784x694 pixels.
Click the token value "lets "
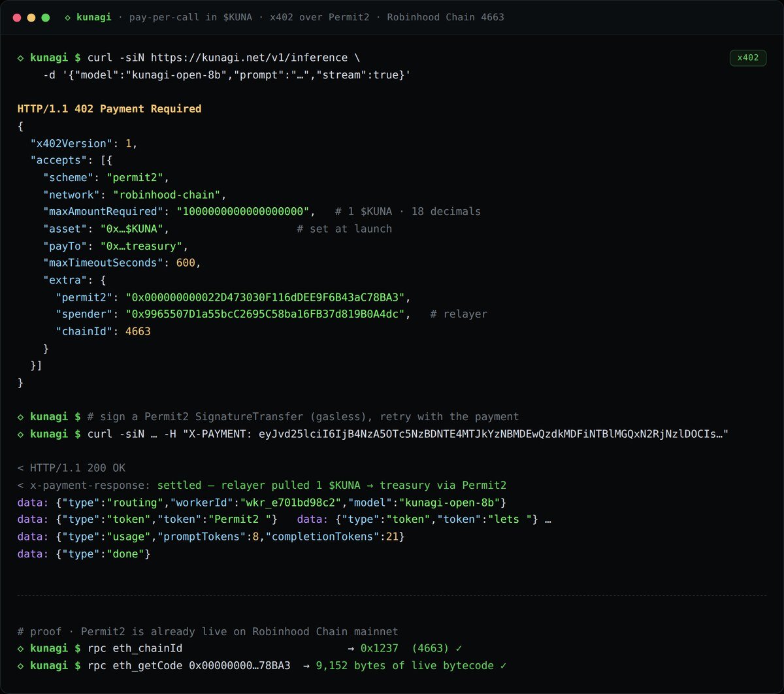509,520
